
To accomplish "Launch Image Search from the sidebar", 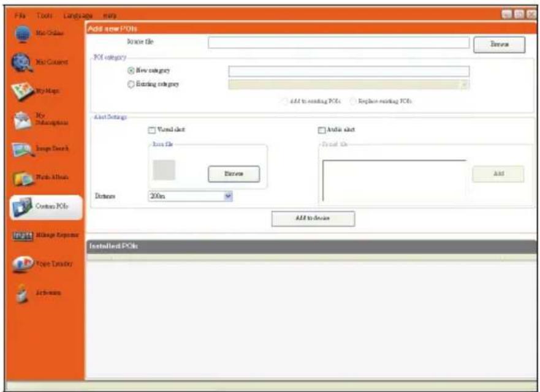I will pyautogui.click(x=40, y=149).
